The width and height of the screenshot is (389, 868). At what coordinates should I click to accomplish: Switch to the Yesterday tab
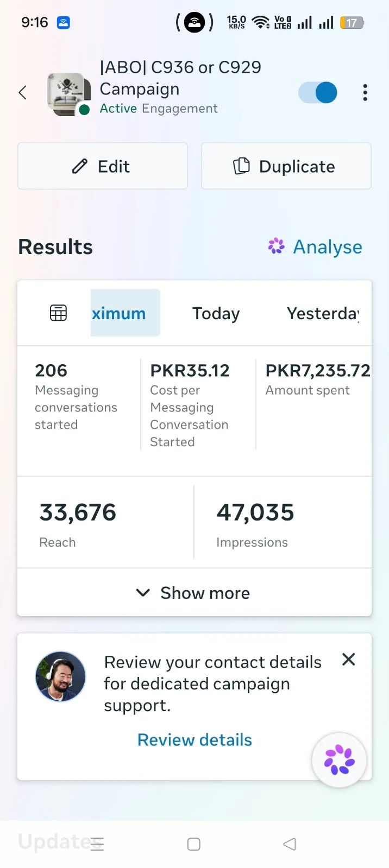(x=323, y=313)
